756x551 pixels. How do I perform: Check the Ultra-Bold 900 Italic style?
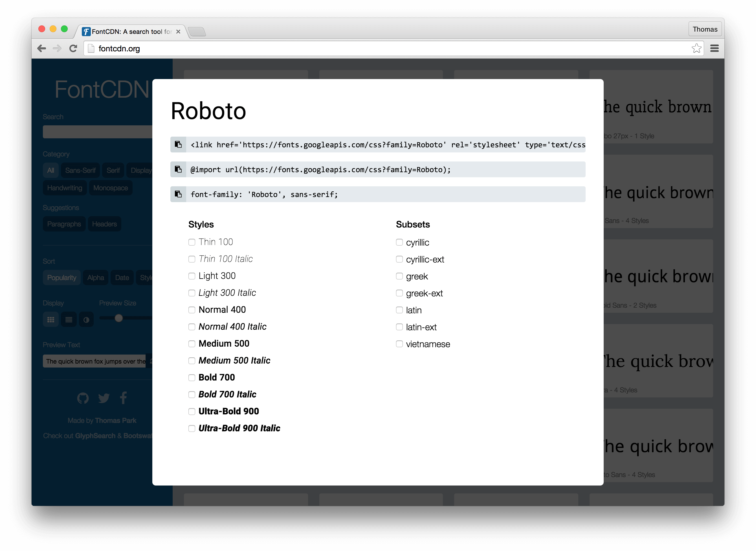click(x=192, y=428)
